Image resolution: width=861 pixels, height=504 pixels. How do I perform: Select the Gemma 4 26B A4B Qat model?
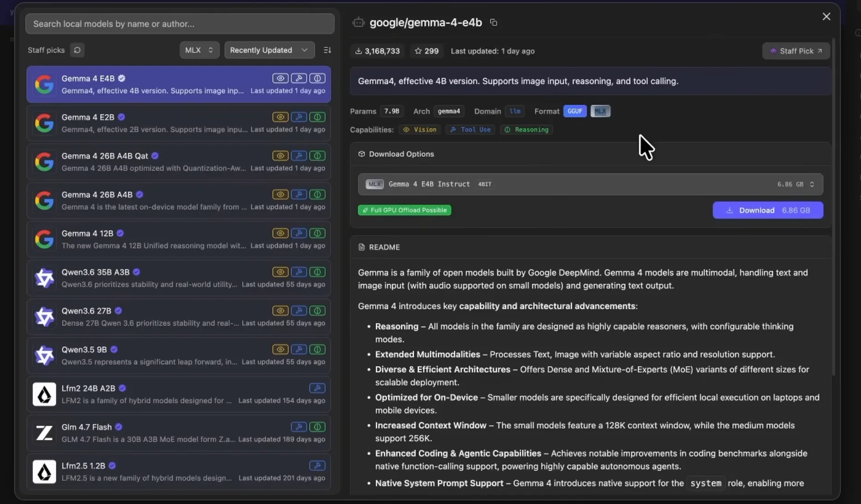coord(179,162)
